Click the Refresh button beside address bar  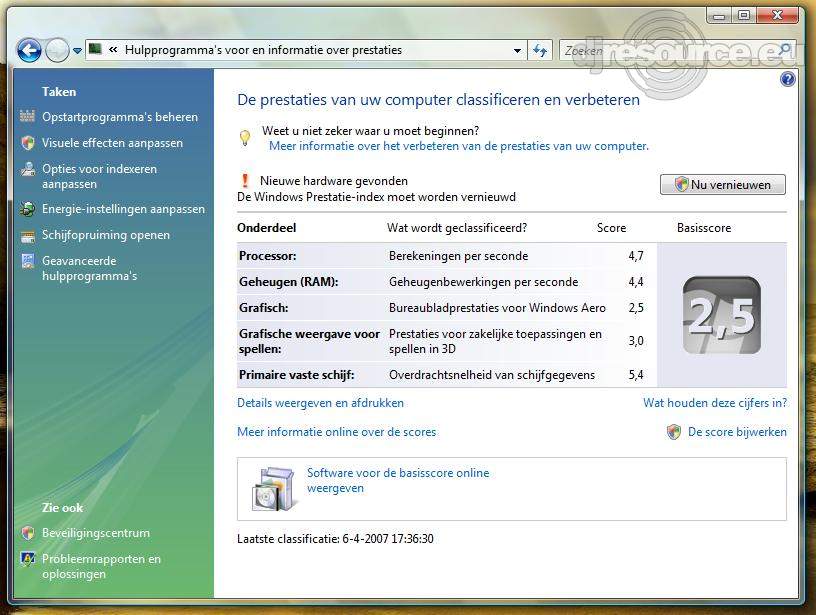(x=540, y=50)
